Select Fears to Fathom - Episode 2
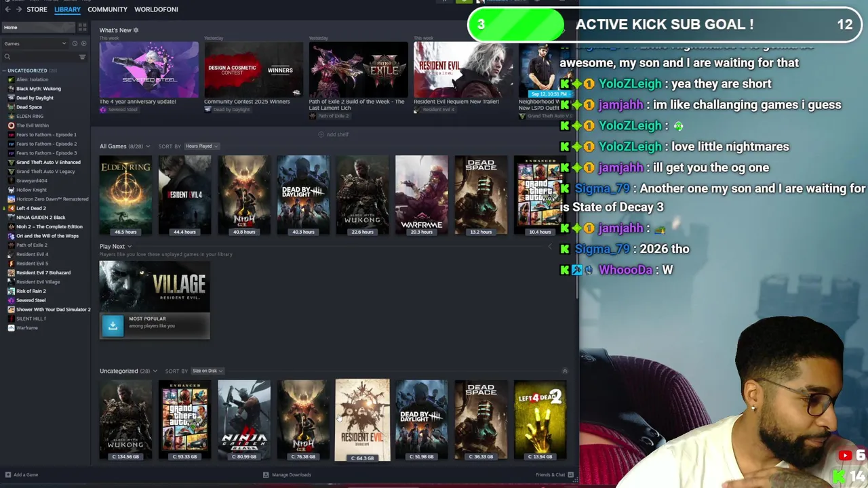The height and width of the screenshot is (488, 868). pos(46,144)
